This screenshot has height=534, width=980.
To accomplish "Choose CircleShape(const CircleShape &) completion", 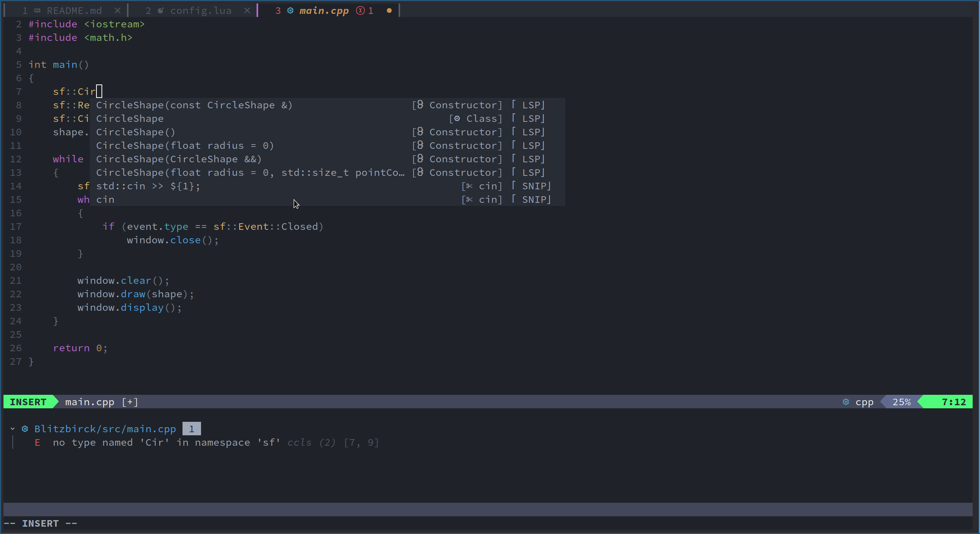I will 327,105.
